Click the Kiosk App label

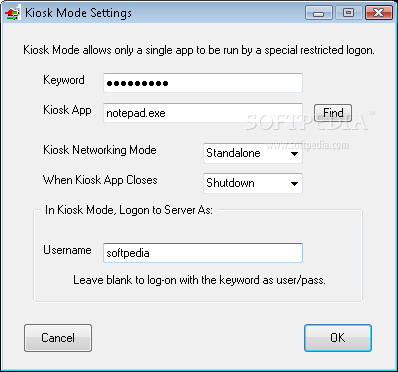click(67, 110)
